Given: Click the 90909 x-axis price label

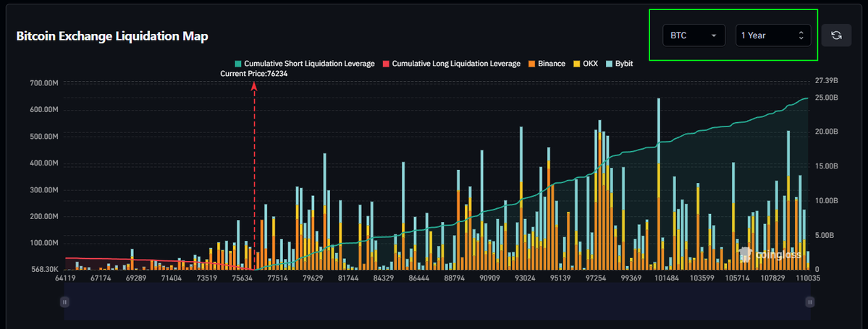Looking at the screenshot, I should [490, 278].
